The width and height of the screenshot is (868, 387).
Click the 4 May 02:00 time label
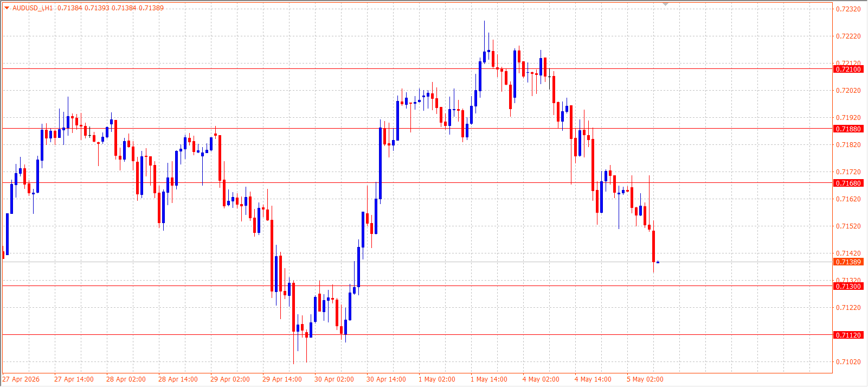[541, 379]
